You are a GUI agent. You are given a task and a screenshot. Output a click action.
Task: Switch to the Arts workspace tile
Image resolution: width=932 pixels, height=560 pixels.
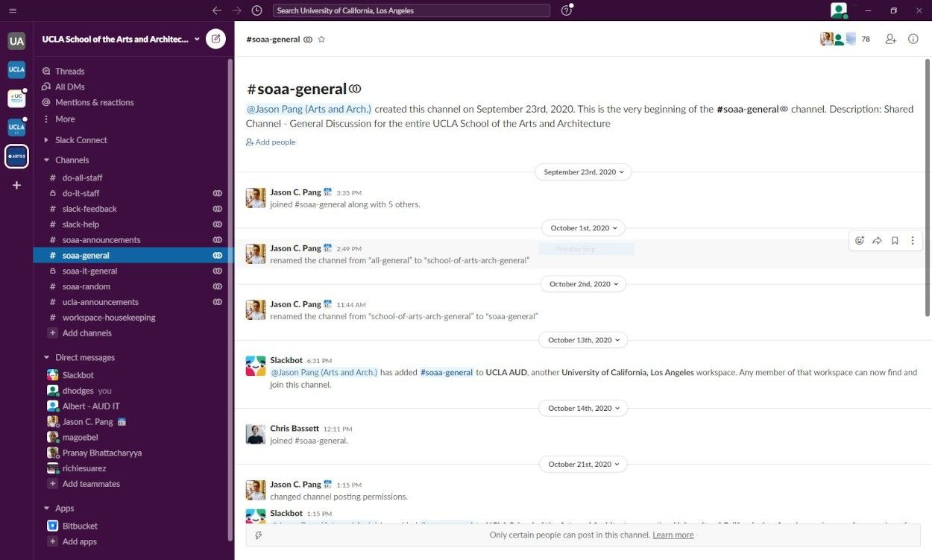[x=16, y=157]
